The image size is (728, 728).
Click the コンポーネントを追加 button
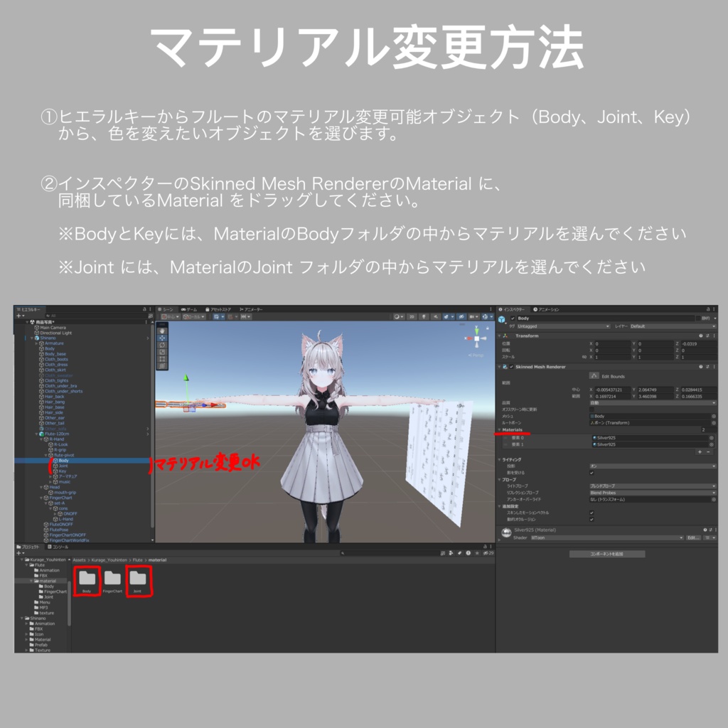click(608, 555)
